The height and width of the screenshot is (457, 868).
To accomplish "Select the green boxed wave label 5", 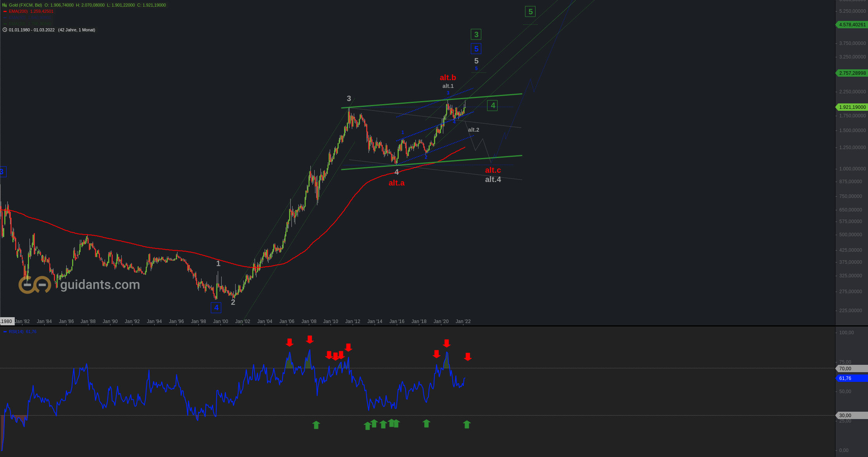I will point(530,12).
